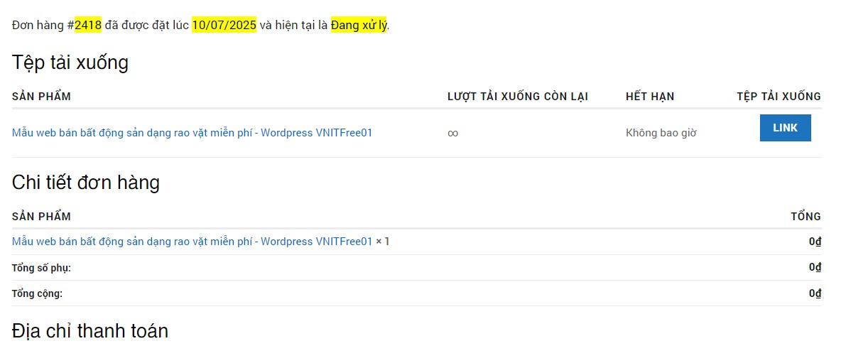Screen dimensions: 868x346
Task: Click the Địa chỉ thanh toán heading
Action: click(89, 331)
